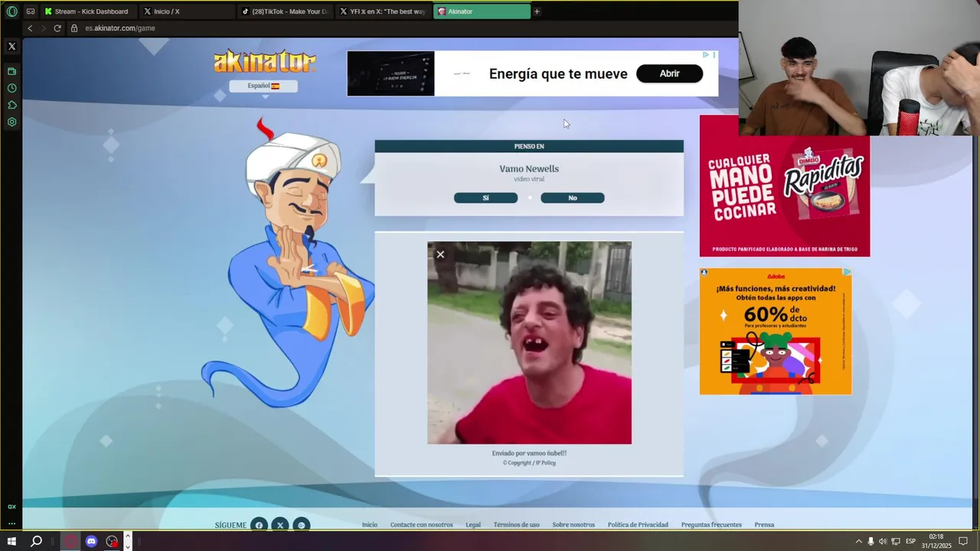Click the Adobe 60% discount ad
The width and height of the screenshot is (980, 551).
tap(776, 331)
